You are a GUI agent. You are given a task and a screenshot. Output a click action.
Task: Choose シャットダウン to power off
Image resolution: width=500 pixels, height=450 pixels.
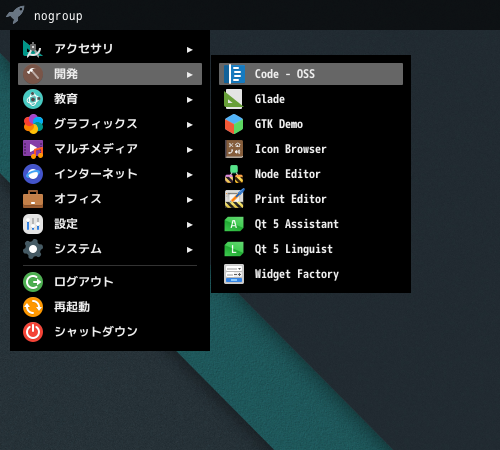(x=110, y=332)
